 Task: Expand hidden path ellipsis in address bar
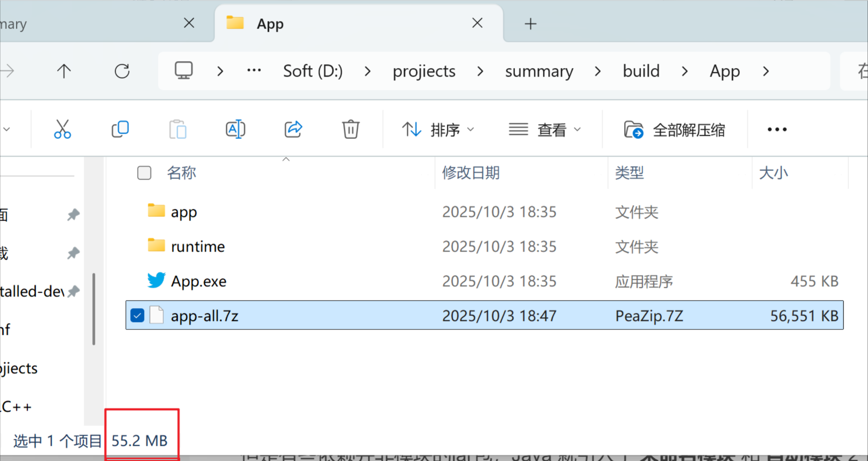pos(254,71)
